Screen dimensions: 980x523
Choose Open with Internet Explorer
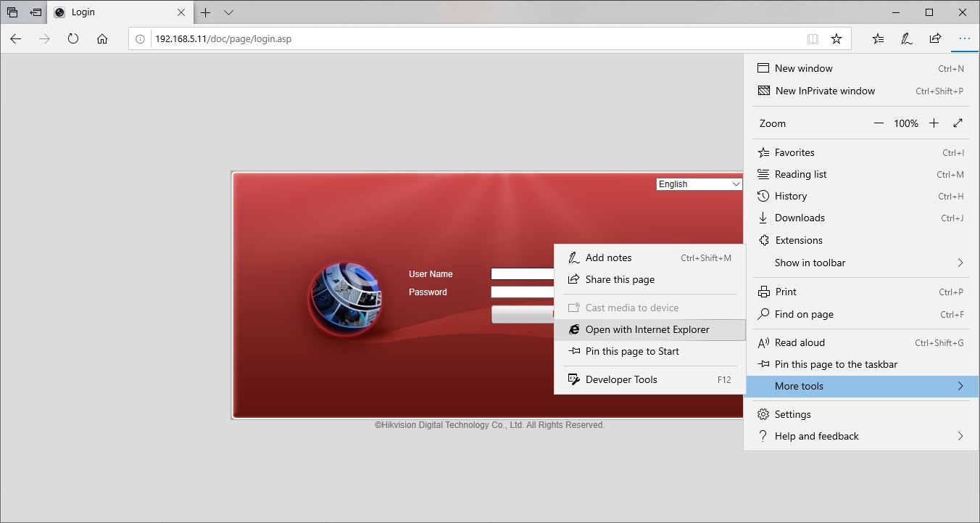pos(649,329)
